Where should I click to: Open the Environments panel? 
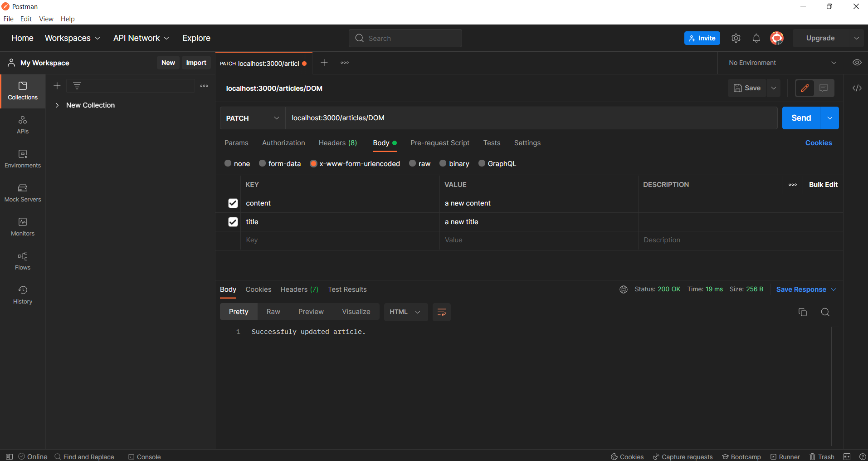pos(23,158)
